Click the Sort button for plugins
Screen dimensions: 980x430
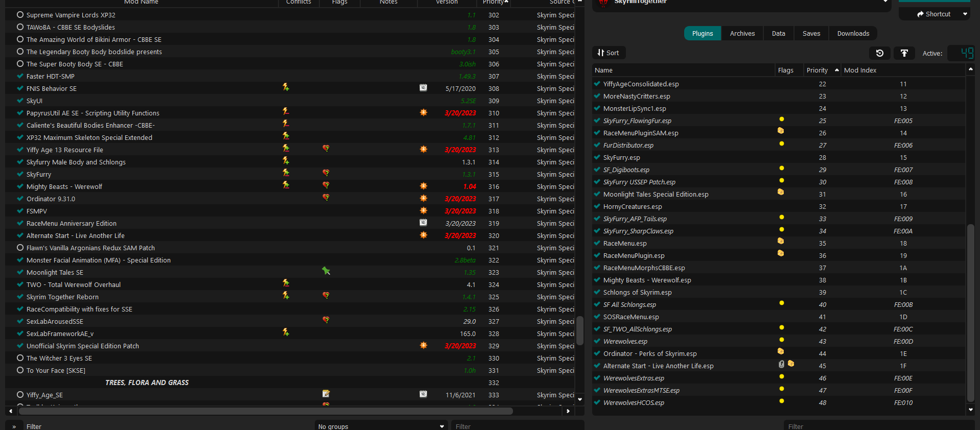[609, 53]
